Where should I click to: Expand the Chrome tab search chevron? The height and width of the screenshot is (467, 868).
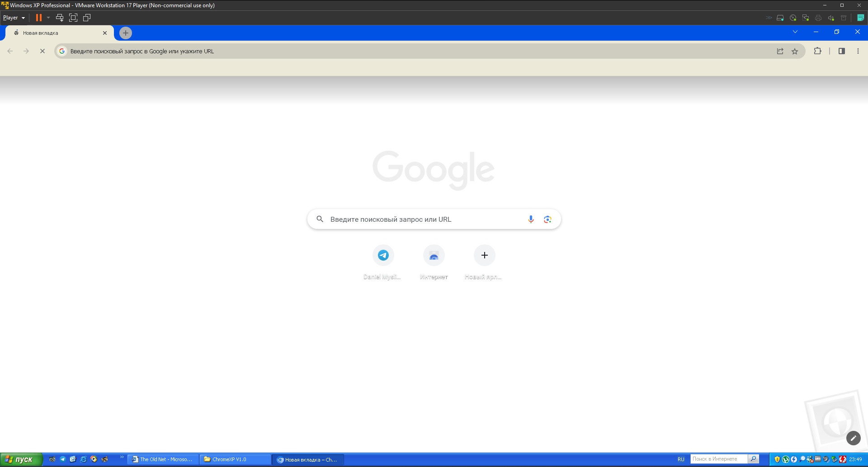(795, 32)
